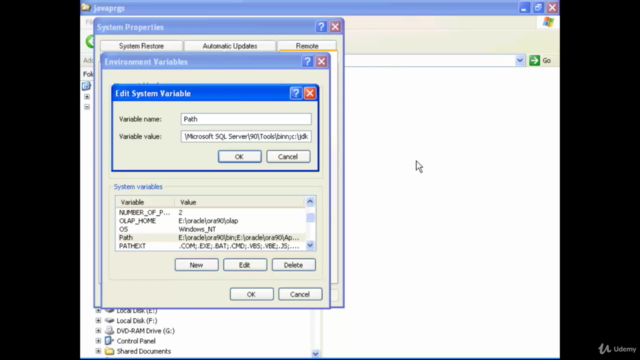Expand DVD-RAM Drive (G:) tree node
The height and width of the screenshot is (360, 640).
(98, 331)
